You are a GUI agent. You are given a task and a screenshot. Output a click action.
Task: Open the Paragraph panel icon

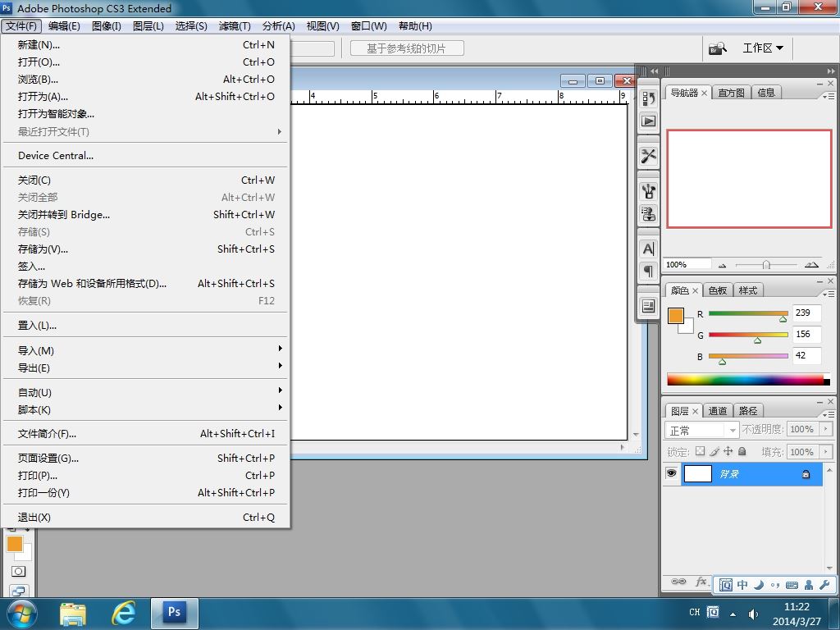(x=648, y=272)
